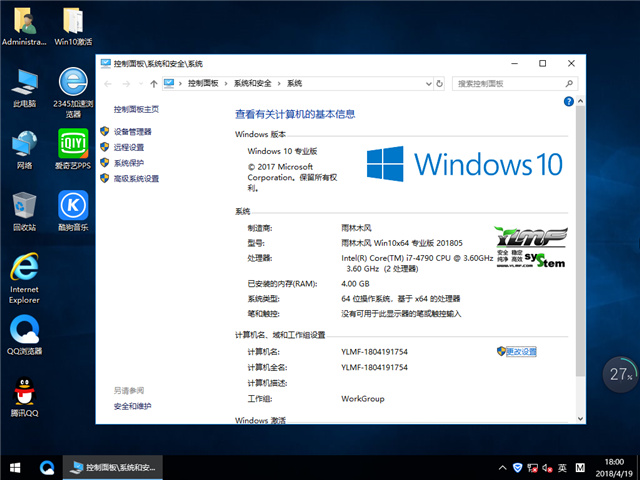Navigate up one folder level
This screenshot has height=480, width=640.
[153, 84]
